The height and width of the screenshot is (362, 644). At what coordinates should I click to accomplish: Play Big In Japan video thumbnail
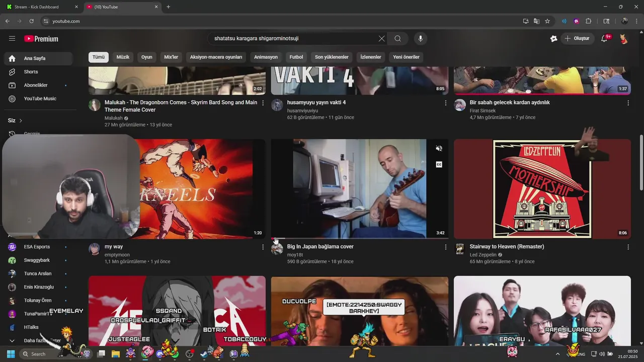(359, 189)
